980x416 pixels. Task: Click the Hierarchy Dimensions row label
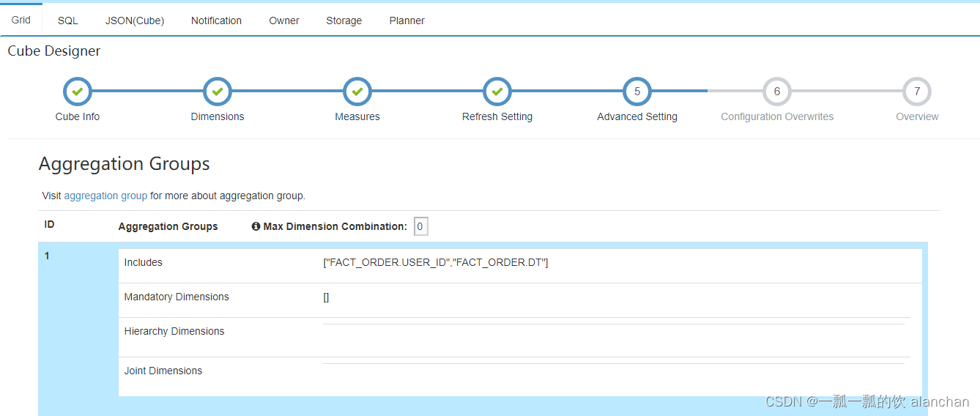click(174, 331)
